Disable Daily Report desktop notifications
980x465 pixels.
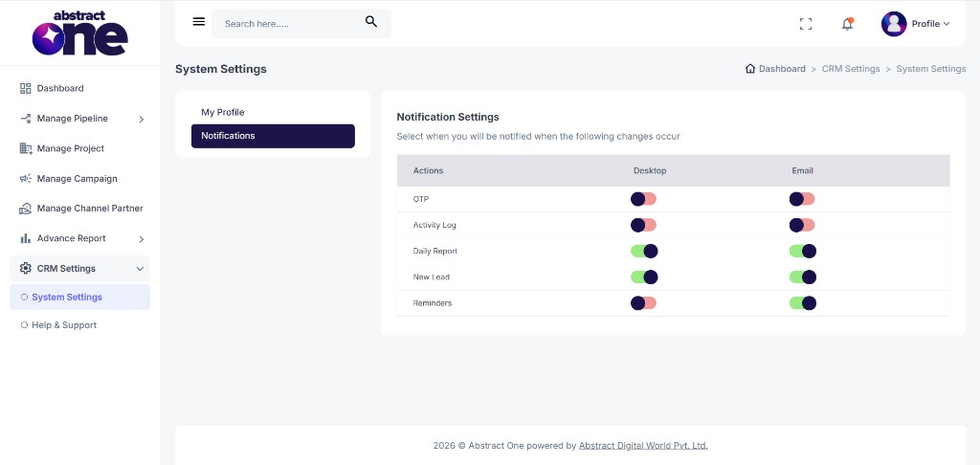pos(644,252)
